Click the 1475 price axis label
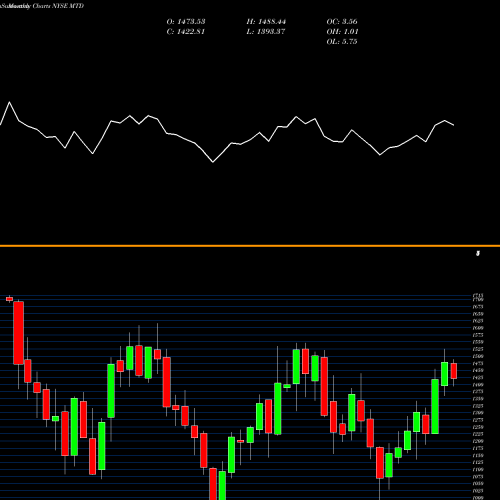500x500 pixels. [x=478, y=363]
